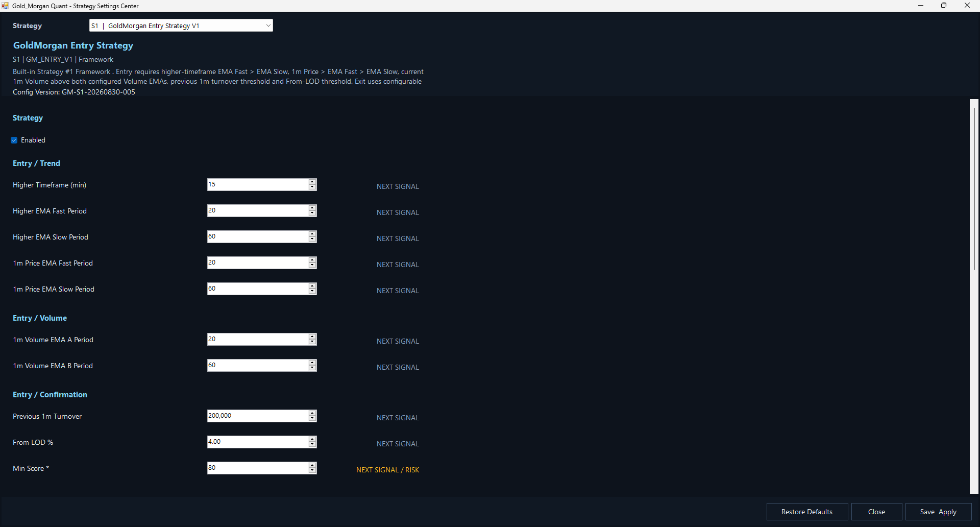The height and width of the screenshot is (527, 980).
Task: Click NEXT SIGNAL label beside From LOD %
Action: pyautogui.click(x=398, y=444)
